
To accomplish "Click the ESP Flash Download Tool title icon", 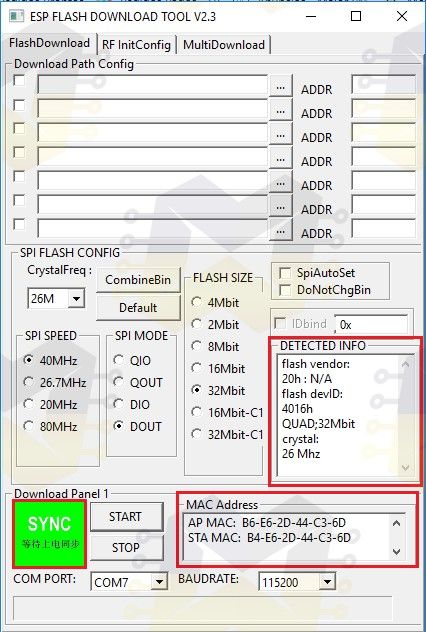I will pos(17,17).
